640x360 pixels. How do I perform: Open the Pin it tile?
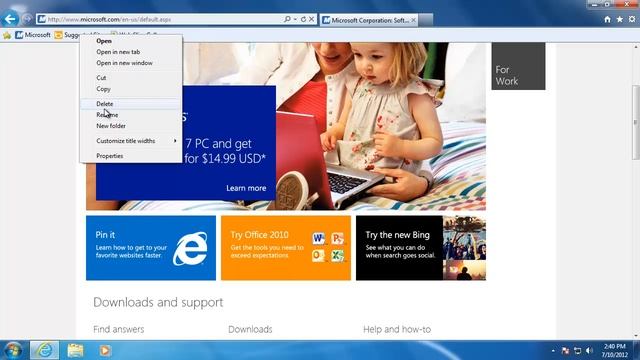coord(151,248)
